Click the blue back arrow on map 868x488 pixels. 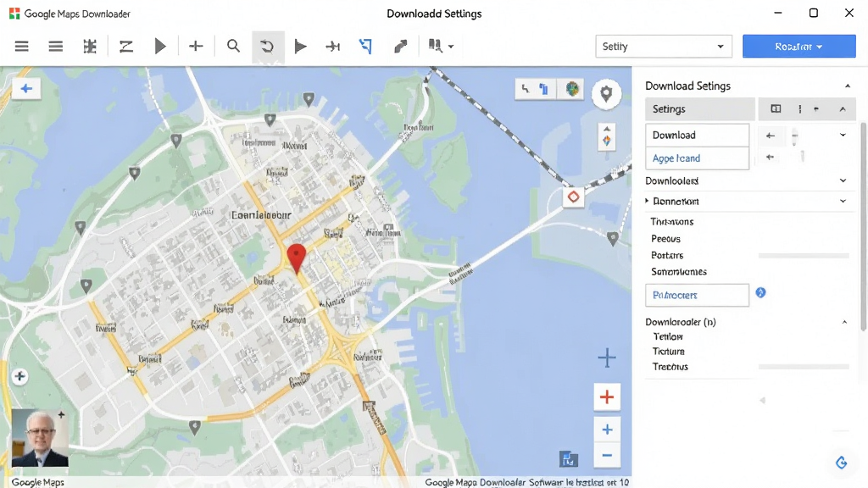click(x=26, y=88)
